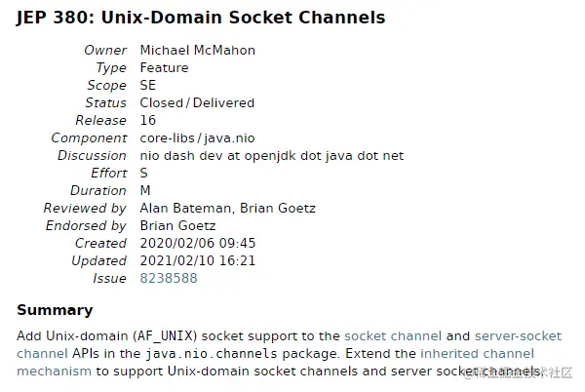Image resolution: width=585 pixels, height=392 pixels.
Task: Click the JEP 380 page title
Action: click(x=201, y=18)
